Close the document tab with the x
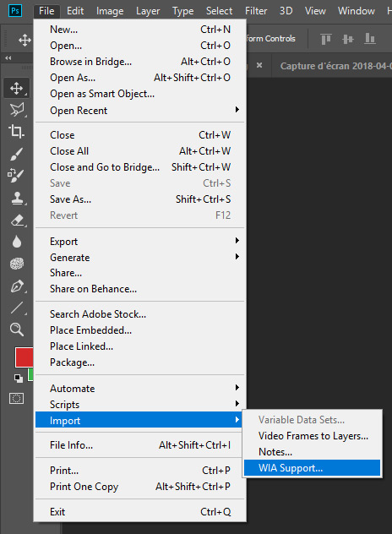The image size is (392, 534). click(259, 65)
